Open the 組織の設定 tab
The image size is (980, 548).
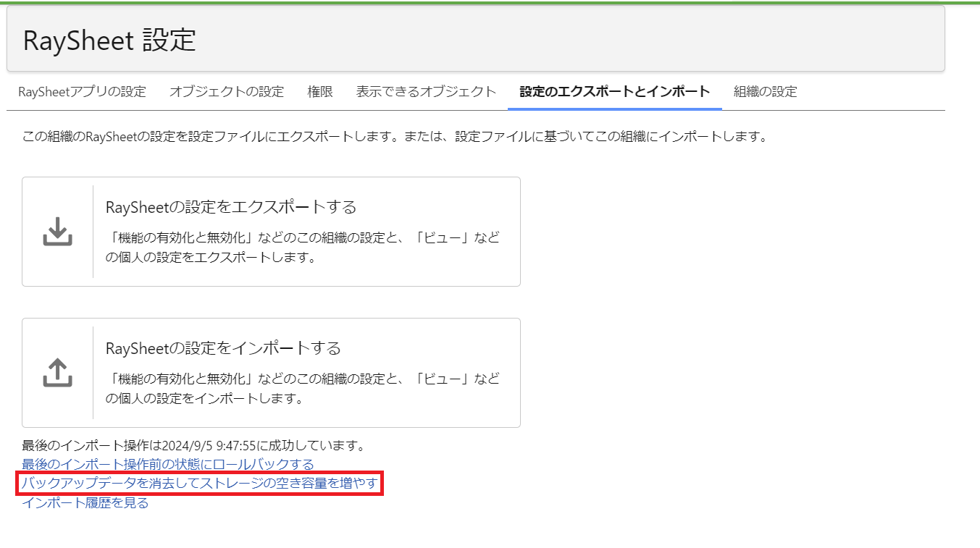point(765,91)
